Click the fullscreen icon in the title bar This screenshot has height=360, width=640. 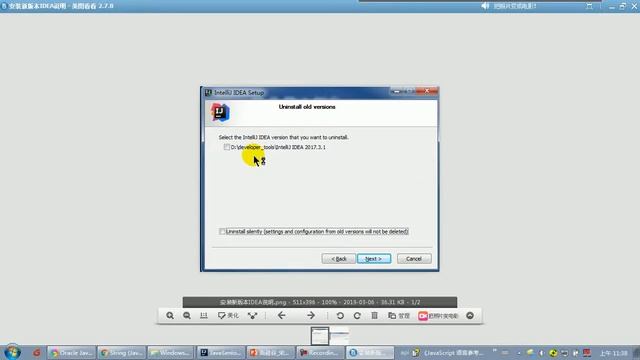coord(589,6)
